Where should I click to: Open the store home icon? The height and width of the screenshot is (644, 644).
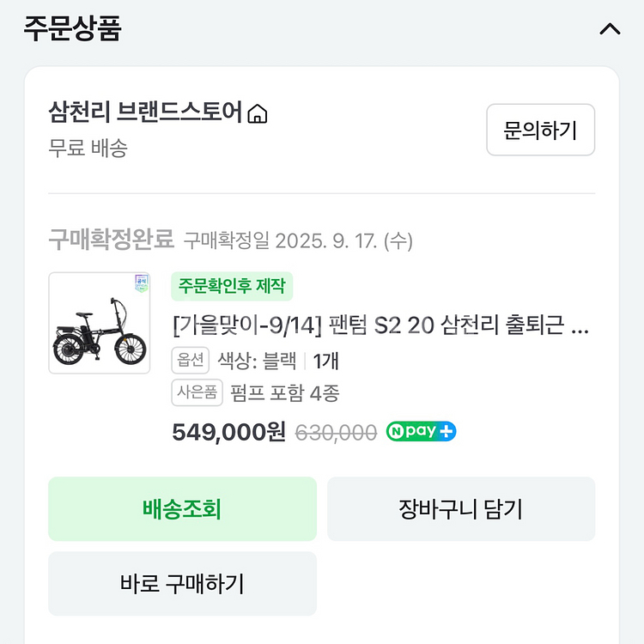pos(258,114)
